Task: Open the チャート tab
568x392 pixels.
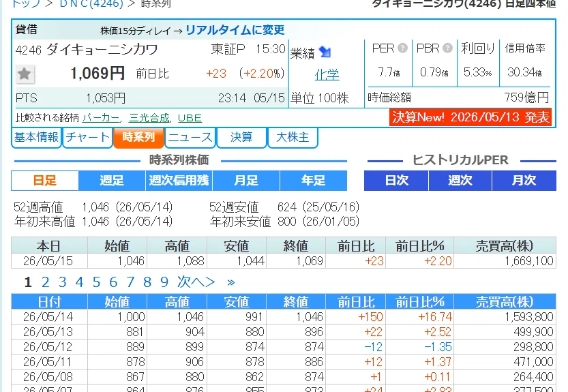Action: click(87, 137)
